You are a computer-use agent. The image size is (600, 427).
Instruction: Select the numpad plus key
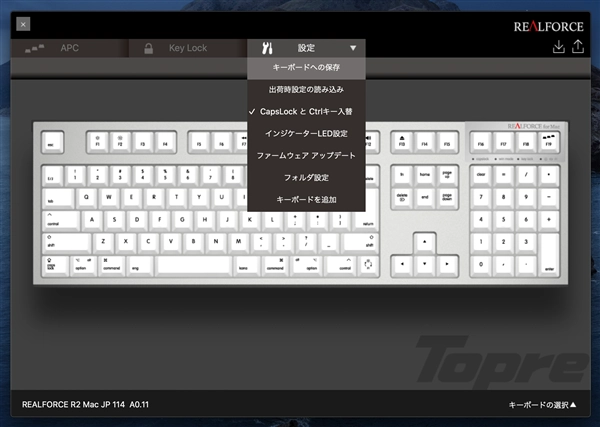click(x=549, y=220)
